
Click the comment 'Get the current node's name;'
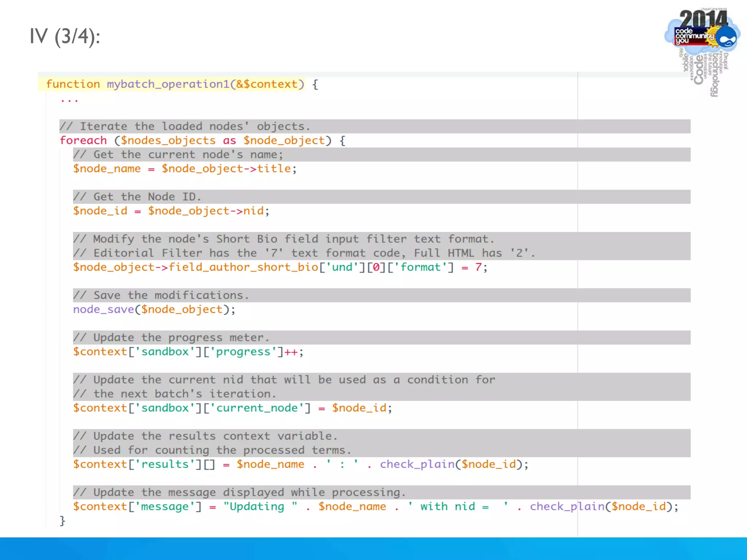tap(178, 155)
